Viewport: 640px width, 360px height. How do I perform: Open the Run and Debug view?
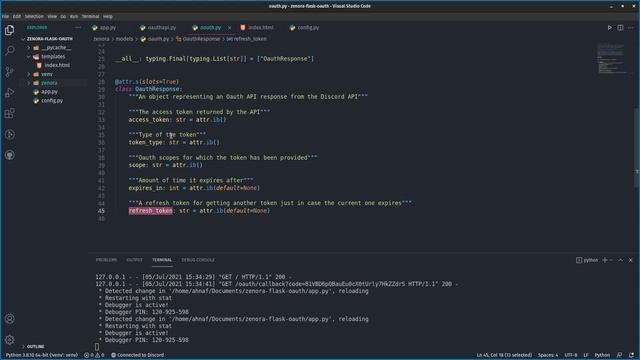(x=9, y=93)
